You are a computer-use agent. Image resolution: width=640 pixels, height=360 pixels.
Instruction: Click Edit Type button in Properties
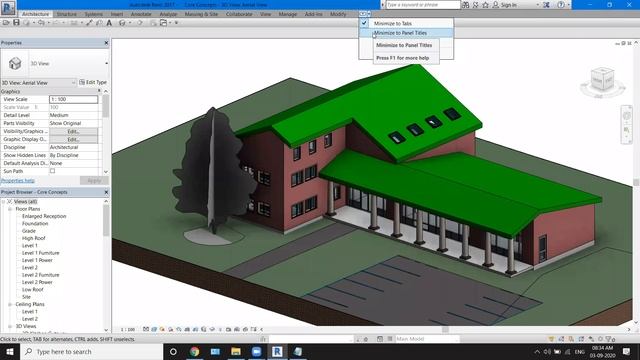point(93,82)
